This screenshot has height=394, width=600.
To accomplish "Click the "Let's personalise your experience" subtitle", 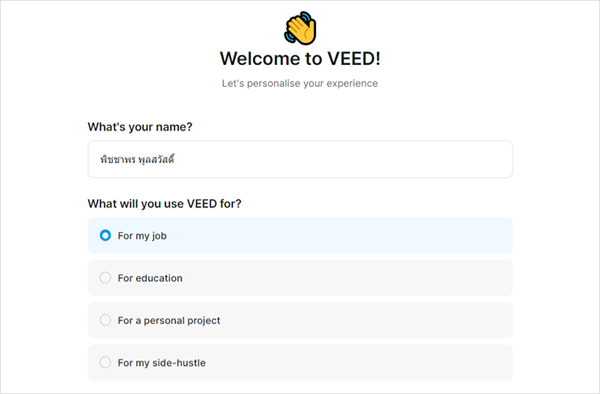I will pyautogui.click(x=300, y=83).
